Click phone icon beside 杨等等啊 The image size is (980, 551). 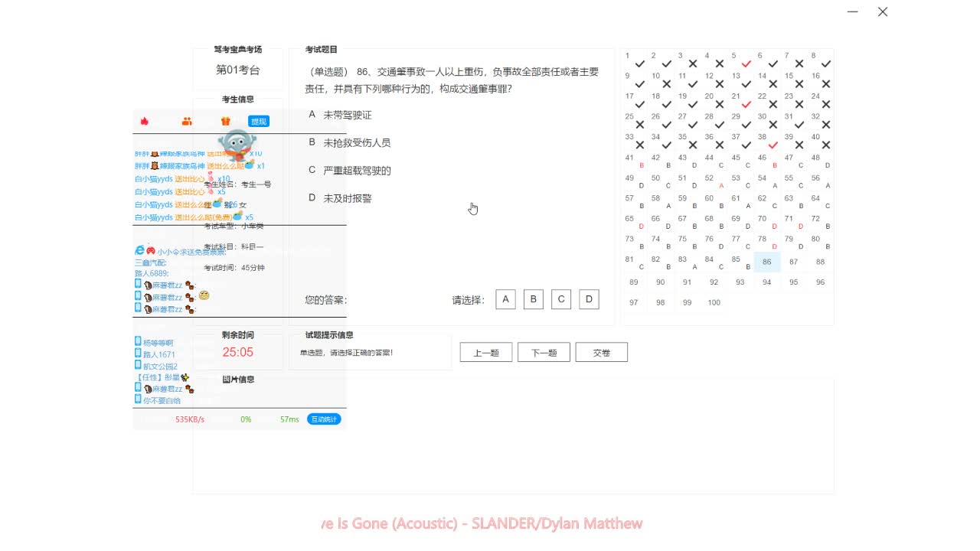click(x=139, y=342)
